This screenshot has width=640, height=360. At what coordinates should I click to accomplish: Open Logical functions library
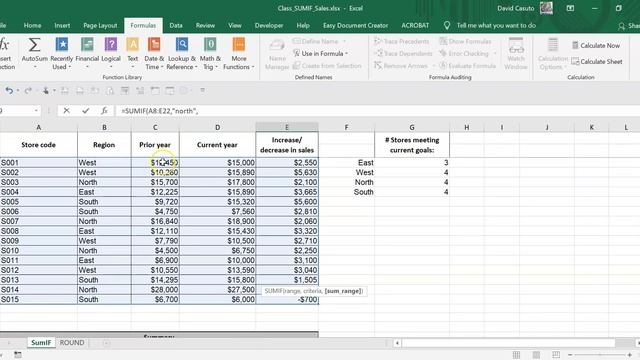[x=111, y=53]
